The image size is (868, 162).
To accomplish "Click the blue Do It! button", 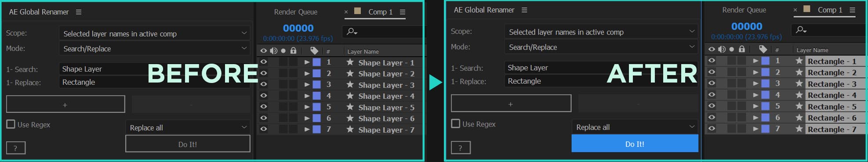I will (x=635, y=144).
